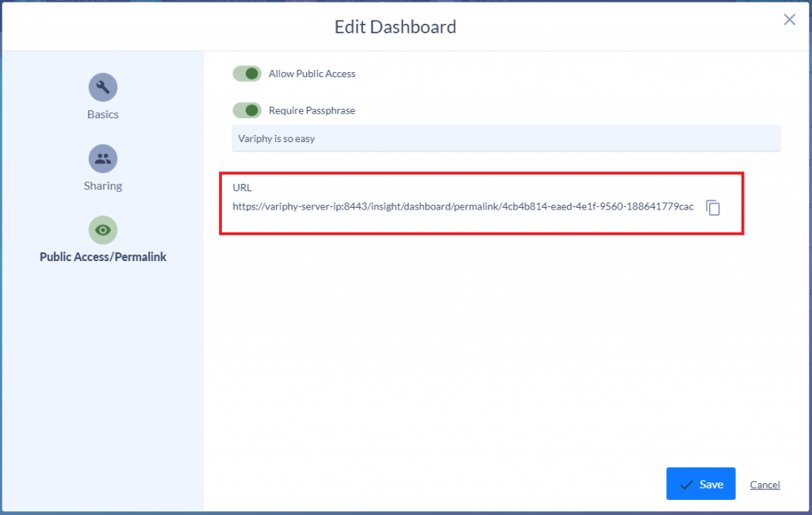812x515 pixels.
Task: Open the Sharing people icon
Action: point(102,159)
